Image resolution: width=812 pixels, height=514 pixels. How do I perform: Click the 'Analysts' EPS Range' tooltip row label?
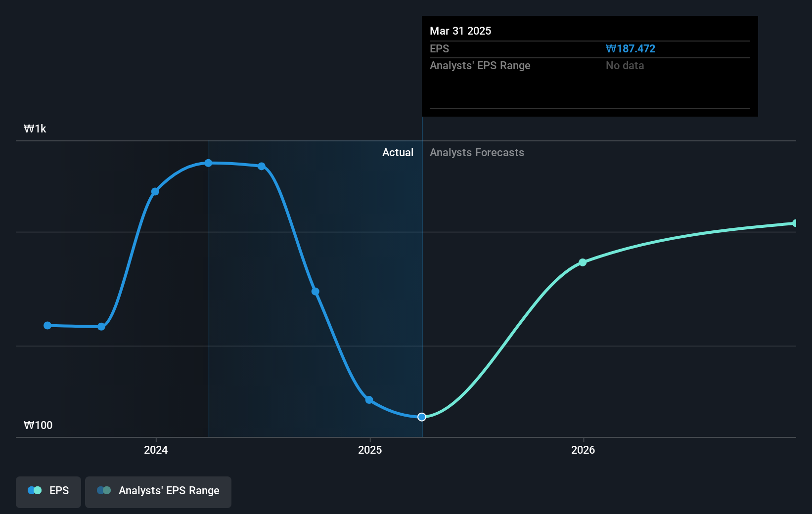480,66
